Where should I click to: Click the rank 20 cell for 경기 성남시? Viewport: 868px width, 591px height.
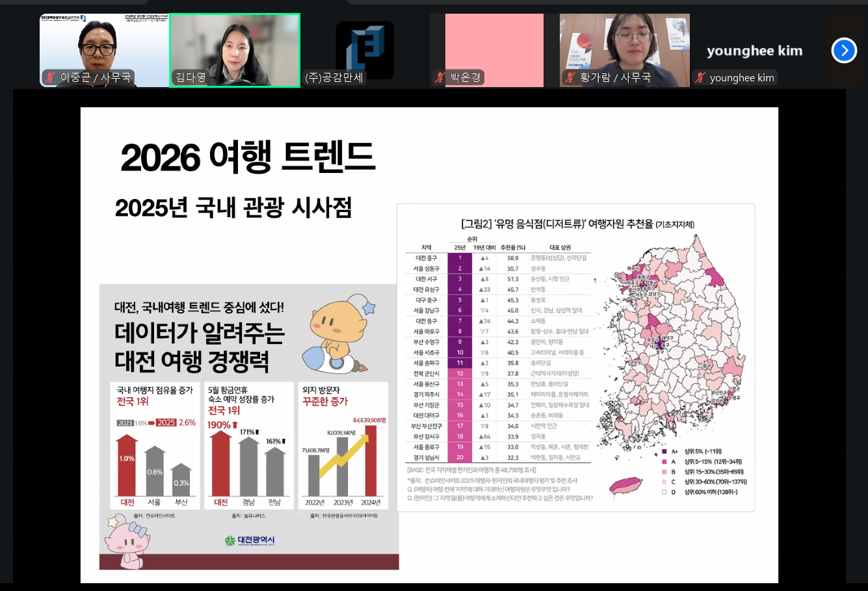[460, 458]
